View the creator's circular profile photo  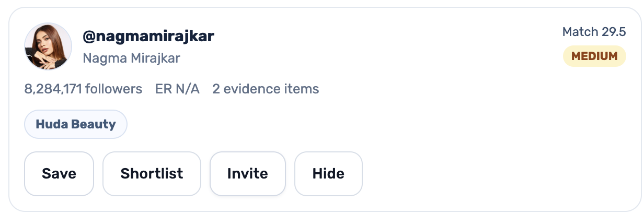pos(48,46)
